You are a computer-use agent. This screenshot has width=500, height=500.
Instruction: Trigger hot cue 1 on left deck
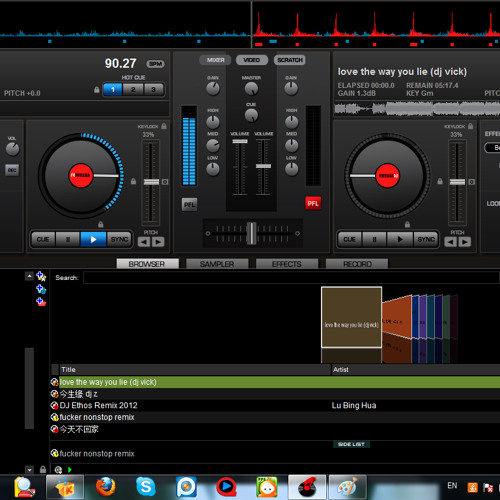[x=113, y=90]
